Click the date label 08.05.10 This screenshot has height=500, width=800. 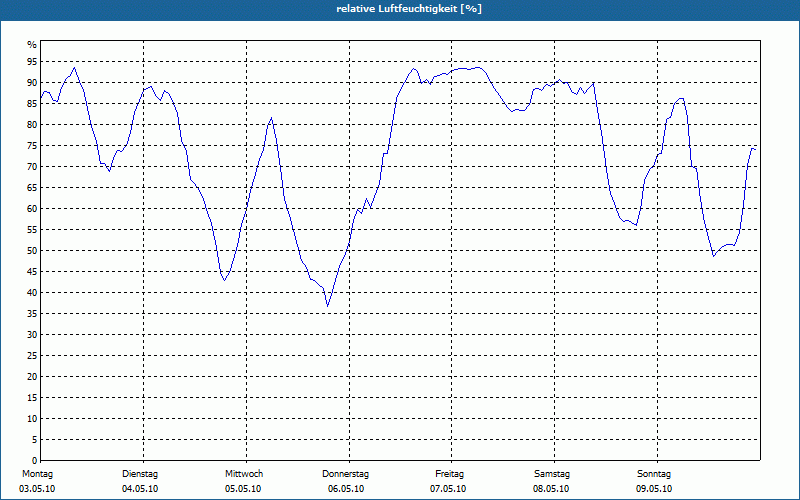coord(551,489)
